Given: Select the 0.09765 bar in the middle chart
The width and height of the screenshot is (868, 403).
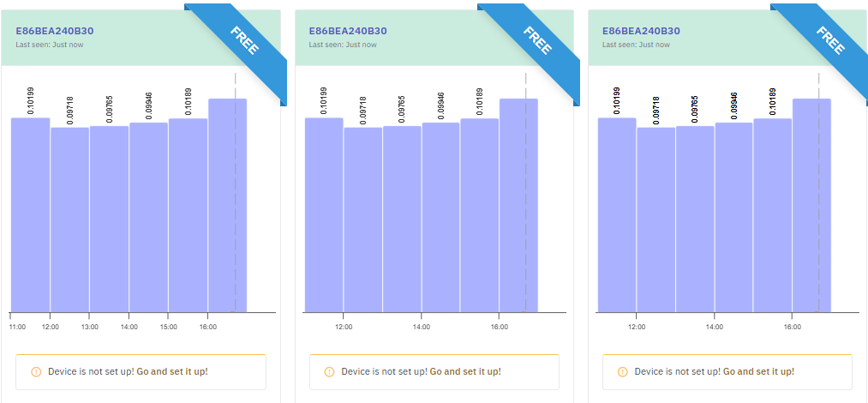Looking at the screenshot, I should tap(402, 219).
